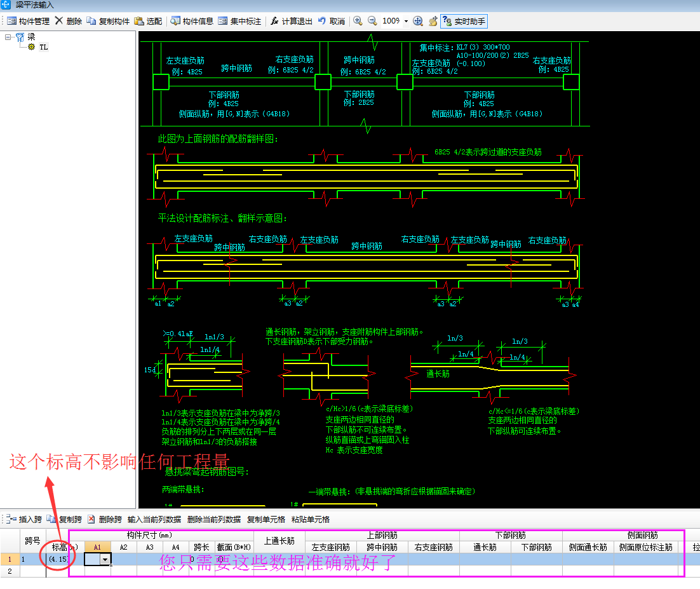Click the 上通长筋 column header

279,541
